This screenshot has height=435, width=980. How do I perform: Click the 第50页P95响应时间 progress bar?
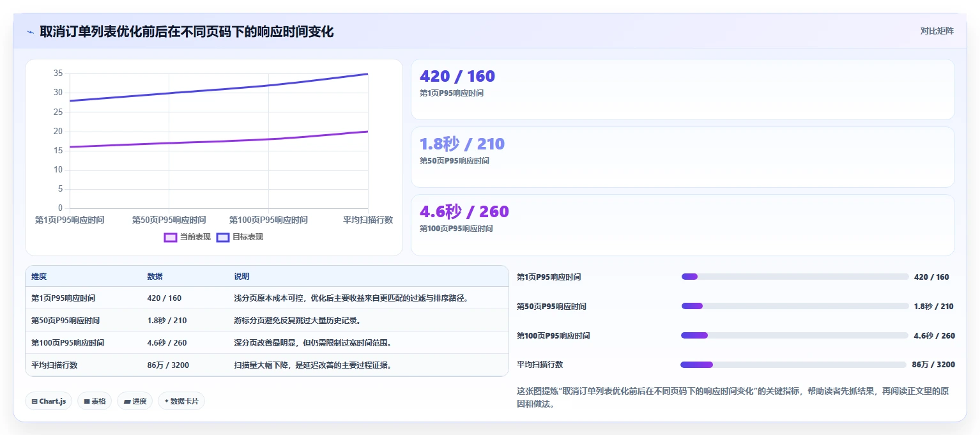[x=795, y=306]
